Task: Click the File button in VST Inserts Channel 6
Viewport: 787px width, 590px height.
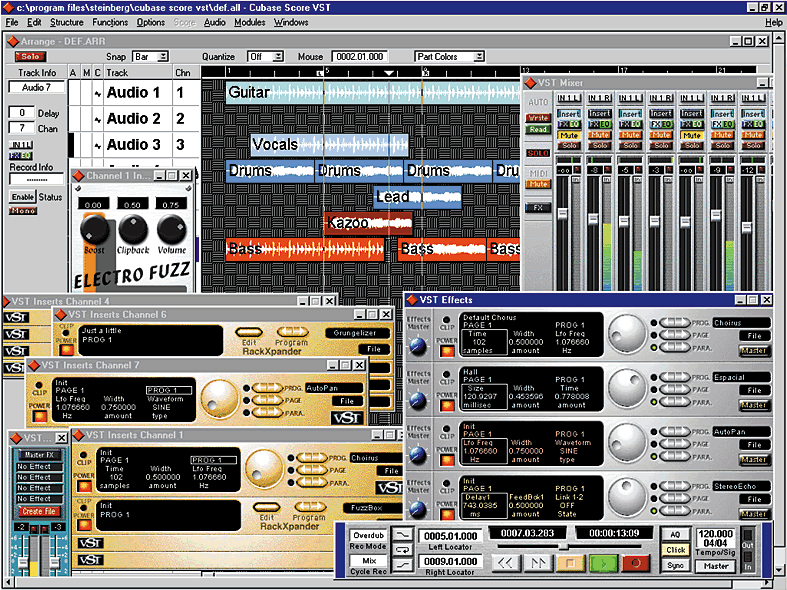Action: 374,349
